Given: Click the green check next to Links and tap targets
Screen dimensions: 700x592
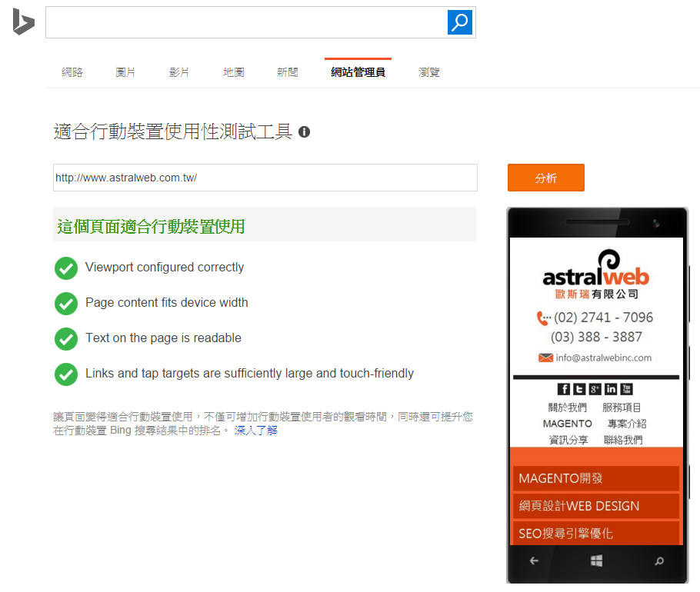Looking at the screenshot, I should pos(66,374).
